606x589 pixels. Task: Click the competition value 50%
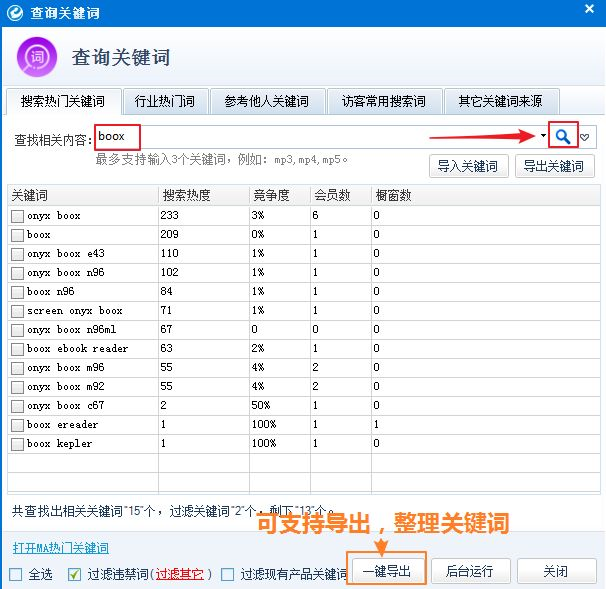pos(261,405)
